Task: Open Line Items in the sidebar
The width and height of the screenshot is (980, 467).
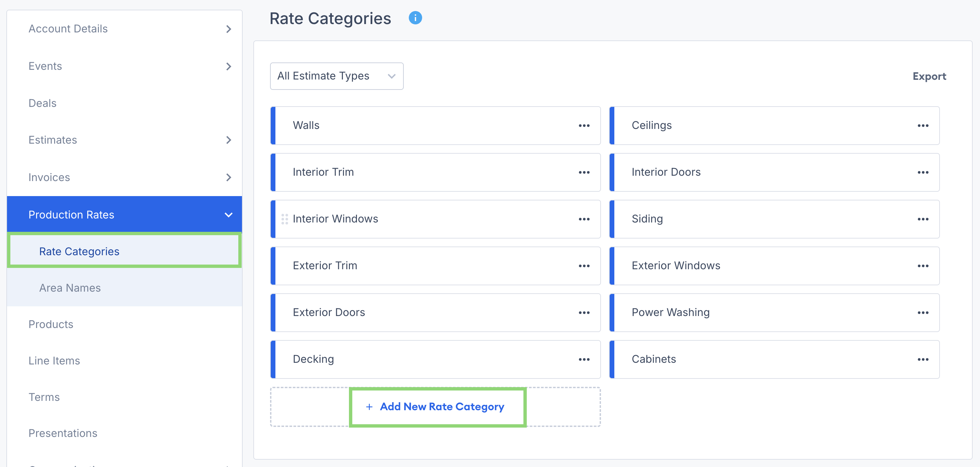Action: [124, 360]
